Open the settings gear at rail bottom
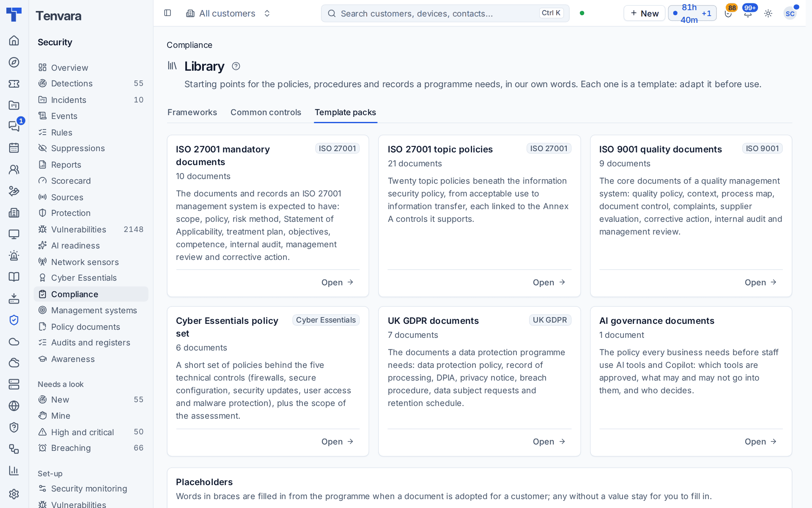 (x=14, y=494)
